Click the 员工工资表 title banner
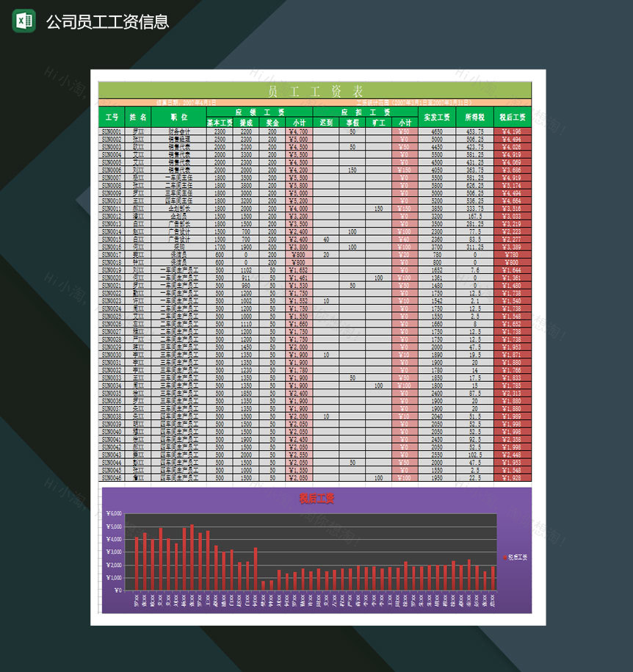This screenshot has width=633, height=672. [x=316, y=91]
